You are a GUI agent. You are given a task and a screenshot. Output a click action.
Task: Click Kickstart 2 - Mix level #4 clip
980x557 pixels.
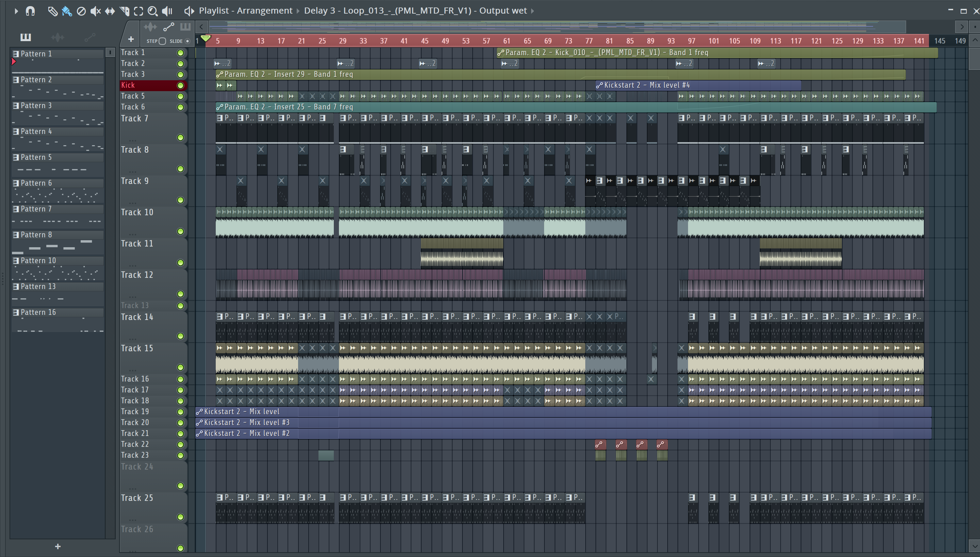tap(698, 85)
